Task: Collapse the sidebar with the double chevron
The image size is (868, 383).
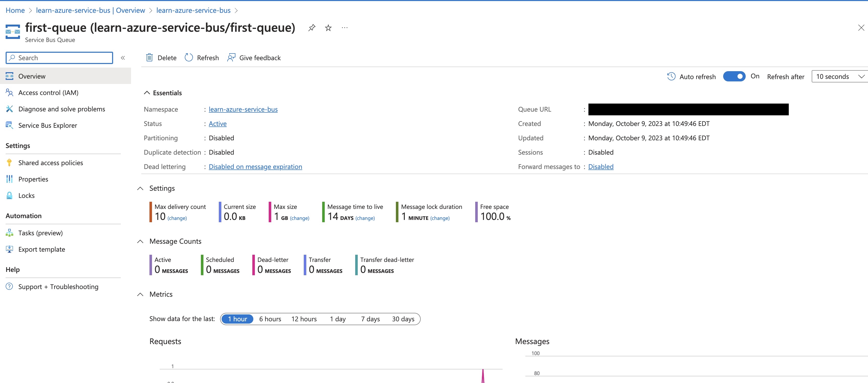Action: point(123,58)
